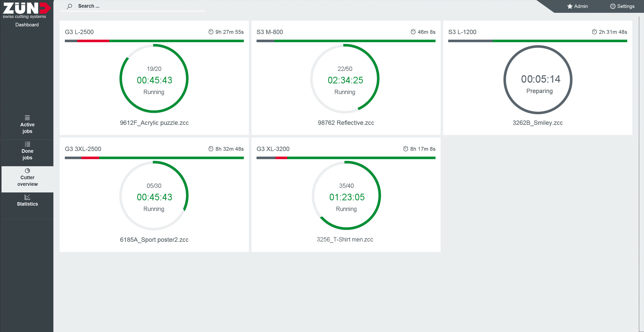Click the Statistics chart icon
The width and height of the screenshot is (644, 332).
(x=27, y=197)
